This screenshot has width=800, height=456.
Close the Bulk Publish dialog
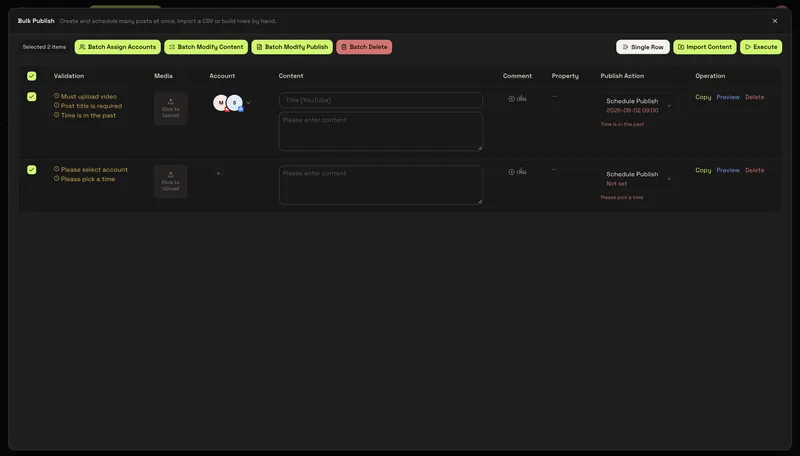pyautogui.click(x=775, y=21)
